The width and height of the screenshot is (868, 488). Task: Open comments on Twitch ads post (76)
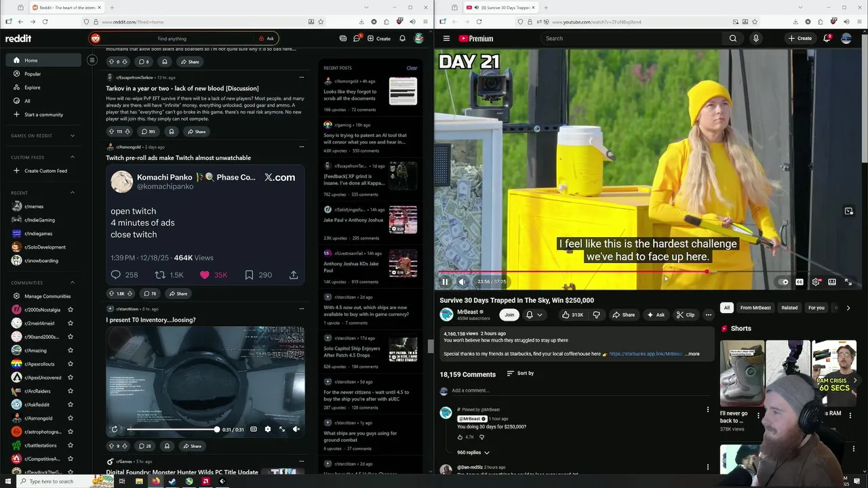coord(149,293)
